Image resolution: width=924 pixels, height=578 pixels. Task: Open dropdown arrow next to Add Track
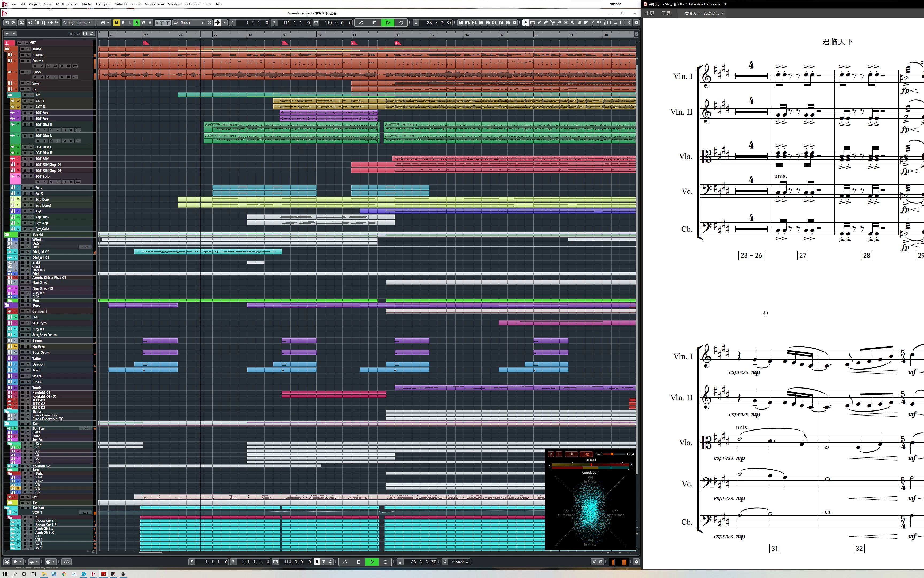(14, 34)
